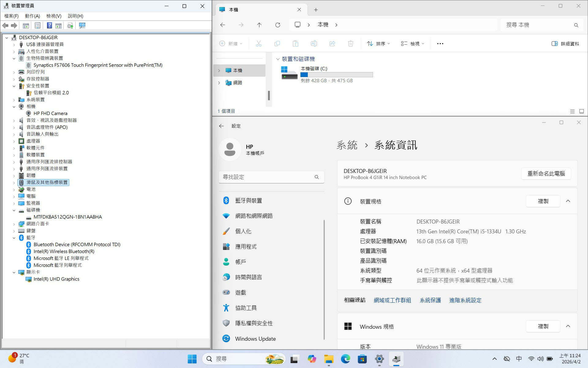588x368 pixels.
Task: Click the 本機磁碟 (C:) usage bar
Action: (336, 75)
